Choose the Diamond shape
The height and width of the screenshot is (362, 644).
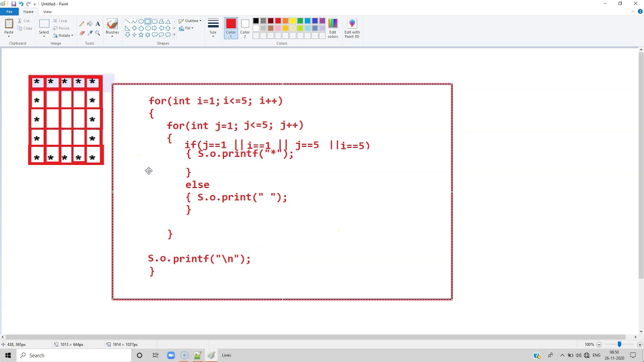coord(134,28)
